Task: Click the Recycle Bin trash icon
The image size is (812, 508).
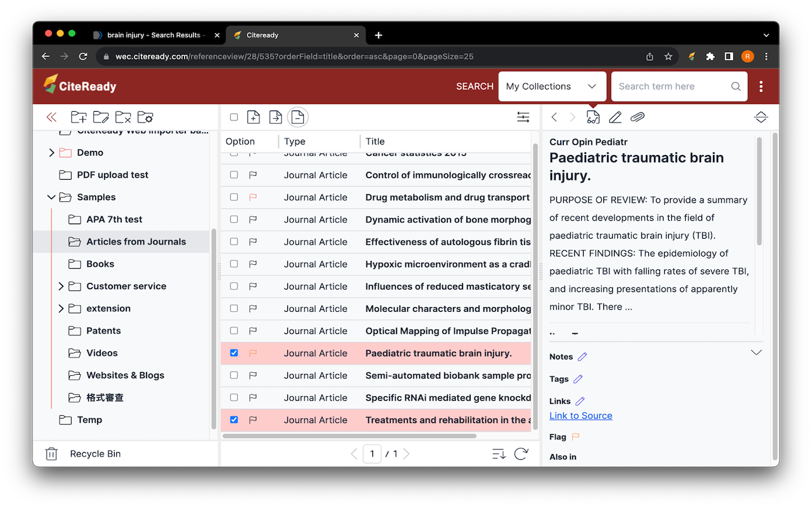Action: coord(51,454)
